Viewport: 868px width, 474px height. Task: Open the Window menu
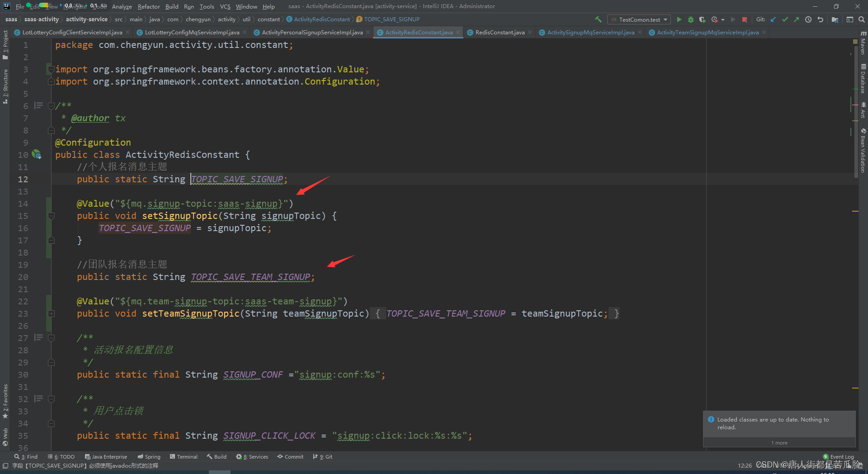(x=246, y=6)
